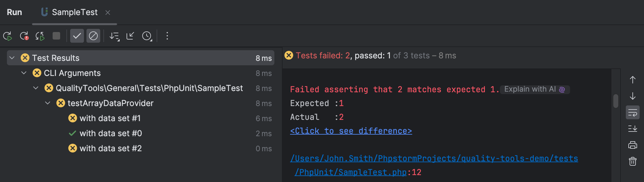Open the sort tests options icon
Screen dimensions: 644x182
point(114,36)
